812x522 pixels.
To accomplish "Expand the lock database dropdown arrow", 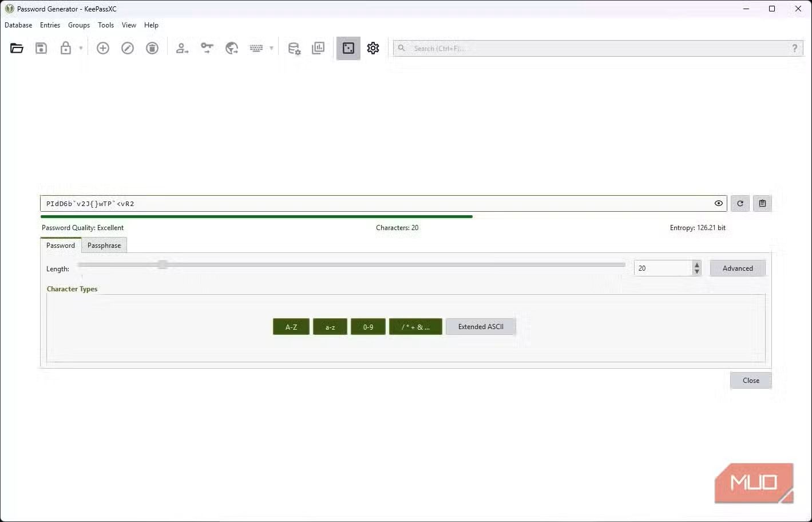I will click(x=81, y=49).
